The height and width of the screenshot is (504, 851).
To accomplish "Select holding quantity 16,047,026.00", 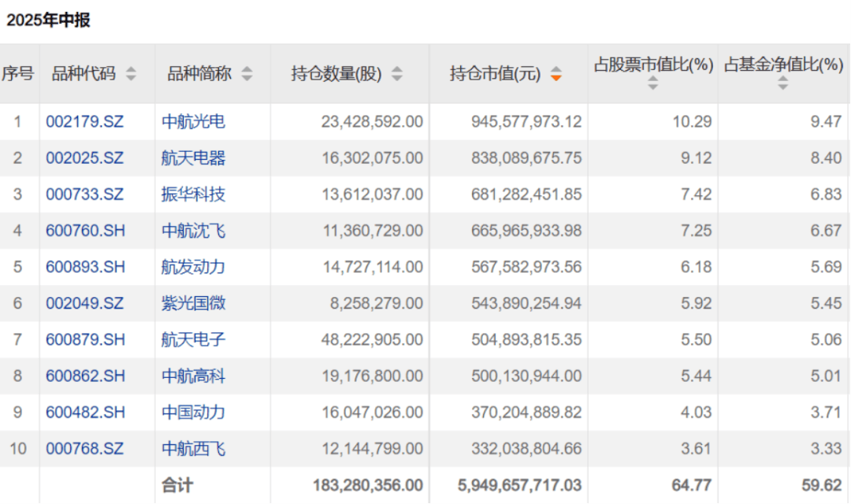I will 372,413.
